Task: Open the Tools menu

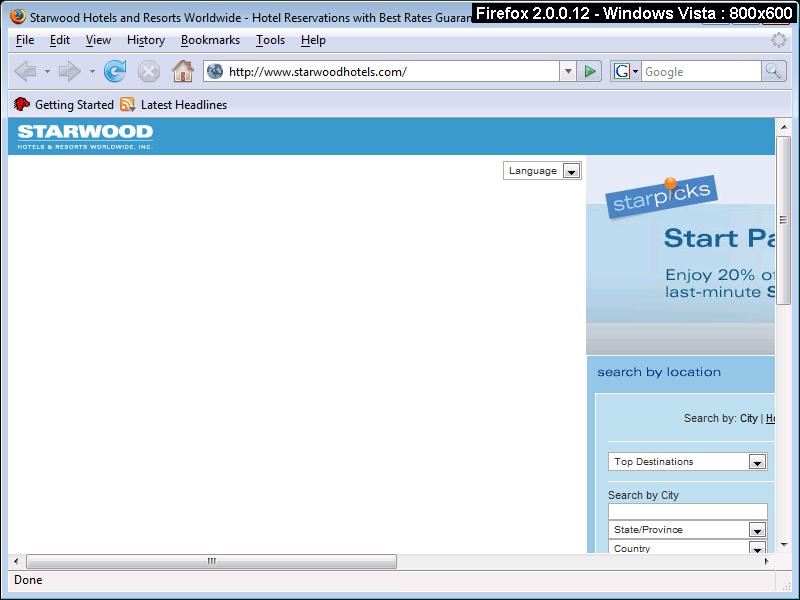Action: click(270, 40)
